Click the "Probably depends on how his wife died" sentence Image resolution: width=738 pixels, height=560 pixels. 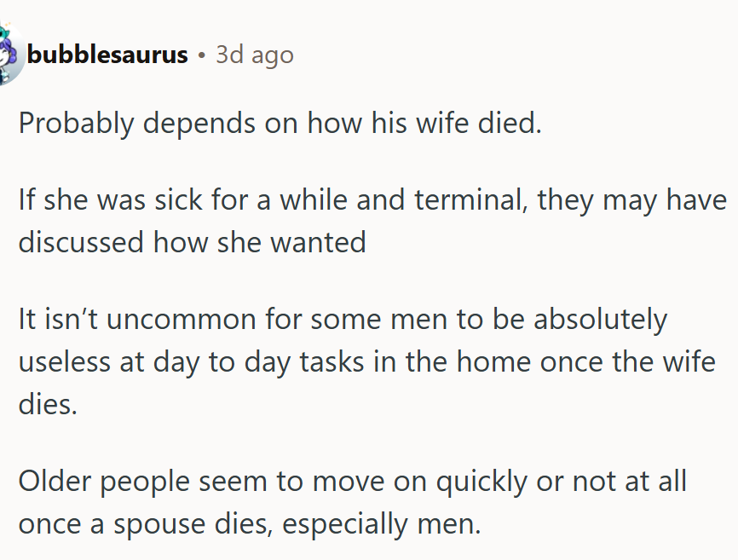point(280,124)
